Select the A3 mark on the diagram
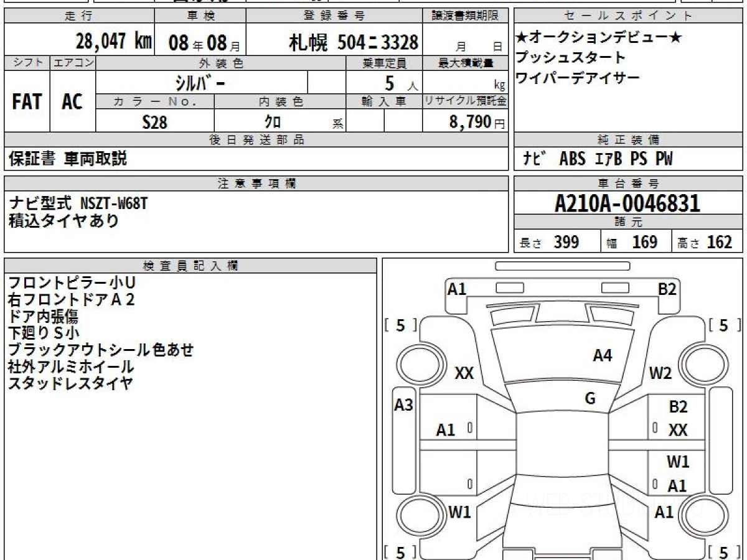 pos(404,405)
